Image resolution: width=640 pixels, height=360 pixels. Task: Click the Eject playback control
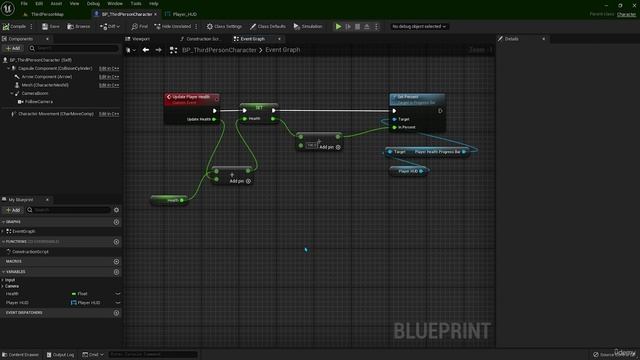[367, 27]
